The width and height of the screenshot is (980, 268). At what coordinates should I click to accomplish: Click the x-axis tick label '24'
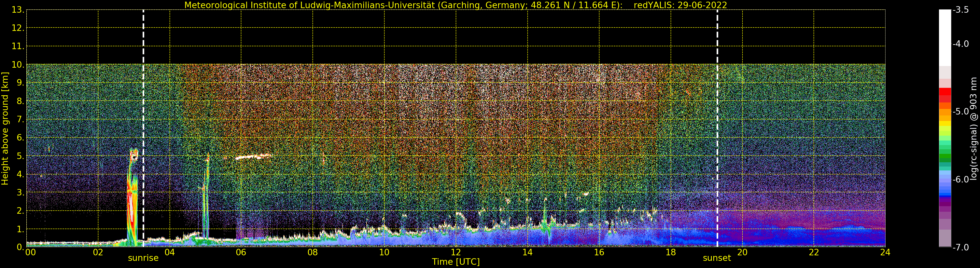(x=885, y=252)
